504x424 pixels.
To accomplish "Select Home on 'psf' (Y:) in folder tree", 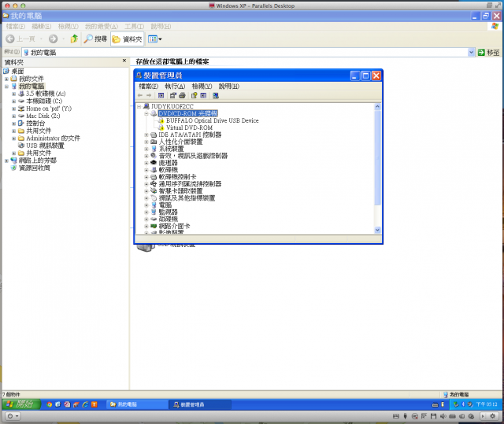I will point(49,109).
